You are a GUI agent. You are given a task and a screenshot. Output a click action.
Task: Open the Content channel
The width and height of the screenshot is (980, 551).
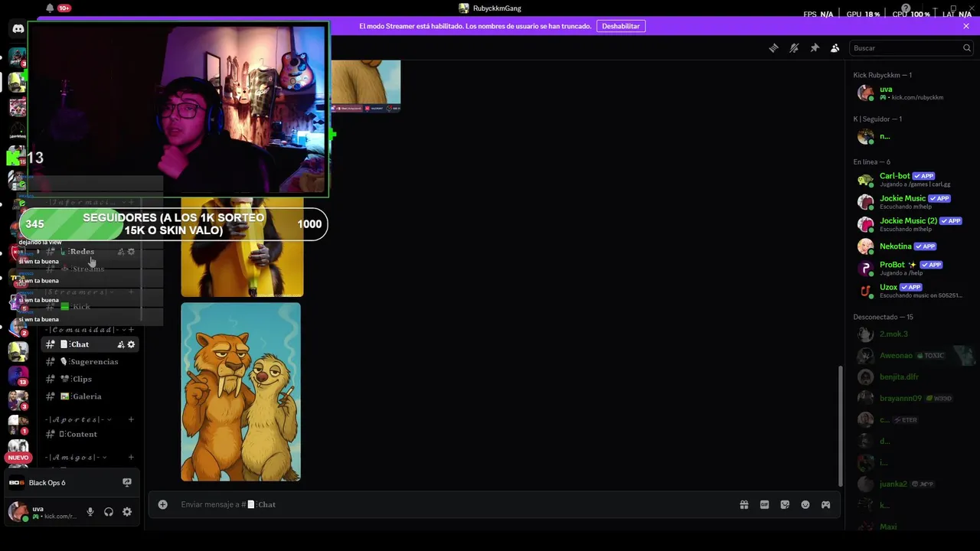pyautogui.click(x=90, y=435)
